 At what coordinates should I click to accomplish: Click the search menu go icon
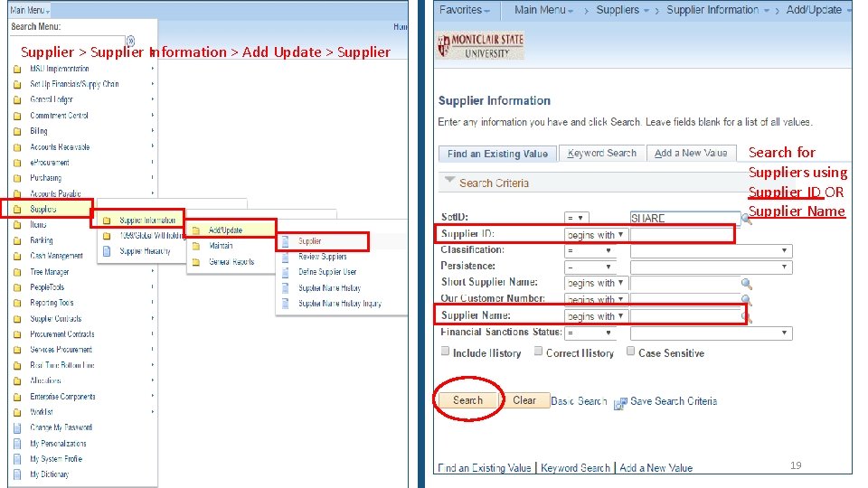(x=130, y=41)
